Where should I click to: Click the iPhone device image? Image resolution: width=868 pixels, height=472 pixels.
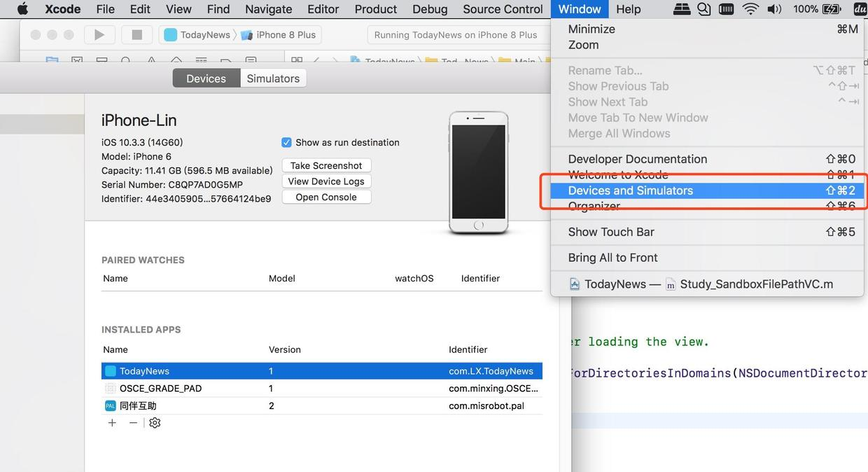(479, 173)
